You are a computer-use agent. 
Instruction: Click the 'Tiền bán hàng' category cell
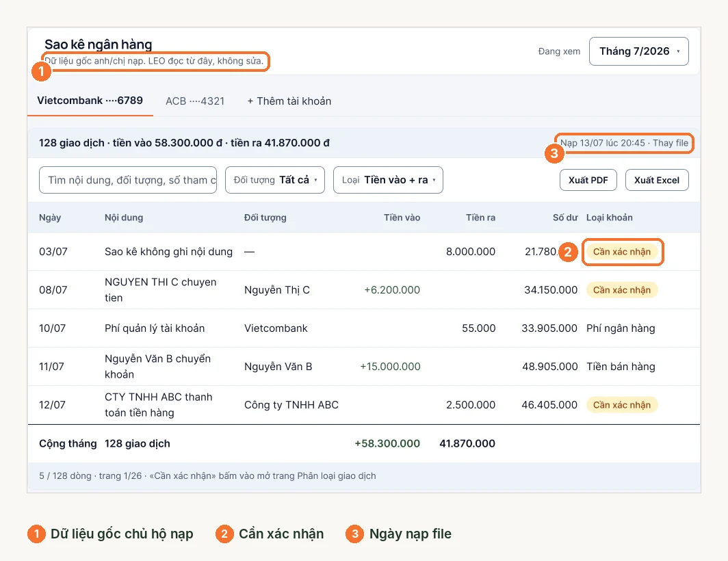(621, 367)
